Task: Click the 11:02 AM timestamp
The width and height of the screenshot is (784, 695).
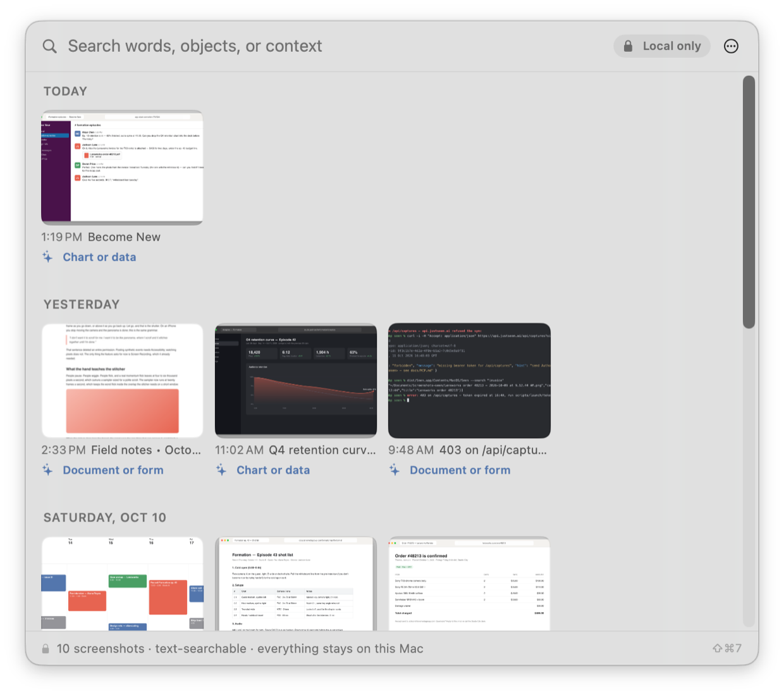Action: [239, 450]
